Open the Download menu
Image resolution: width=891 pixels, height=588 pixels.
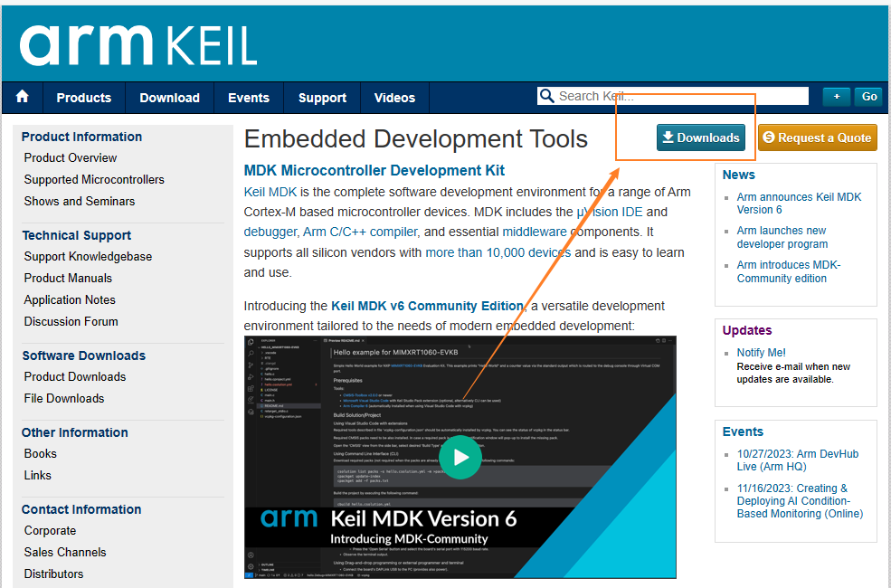click(x=169, y=98)
